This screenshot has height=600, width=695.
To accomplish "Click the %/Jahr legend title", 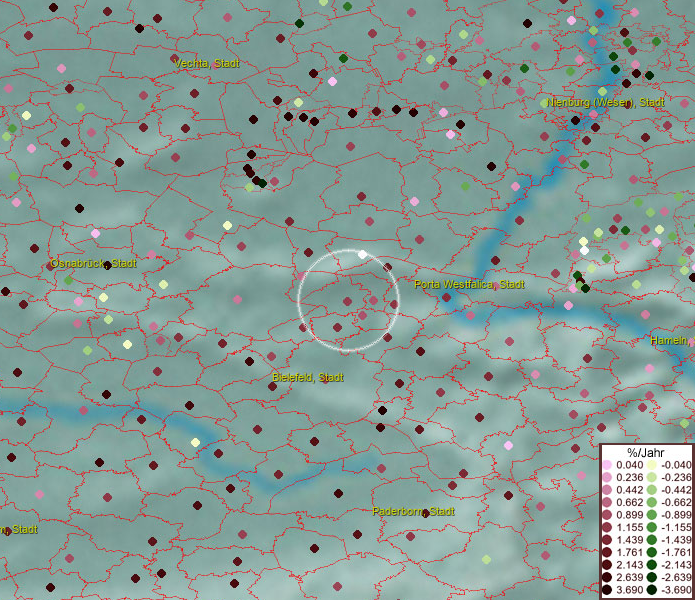I will [645, 452].
